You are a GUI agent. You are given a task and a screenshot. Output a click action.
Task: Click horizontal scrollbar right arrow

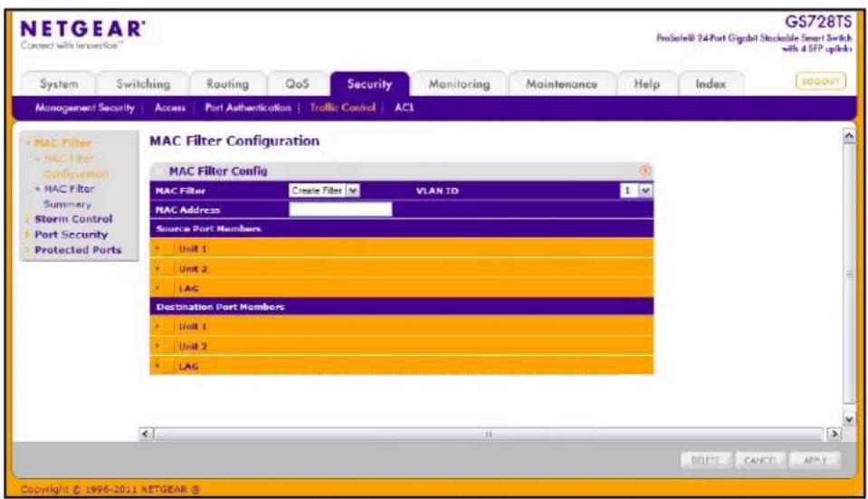(834, 434)
